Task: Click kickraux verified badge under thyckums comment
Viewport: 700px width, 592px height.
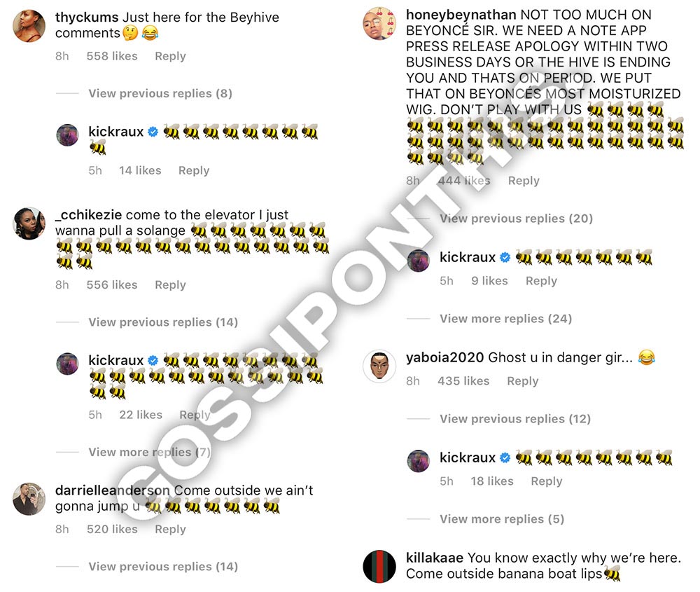Action: [153, 132]
